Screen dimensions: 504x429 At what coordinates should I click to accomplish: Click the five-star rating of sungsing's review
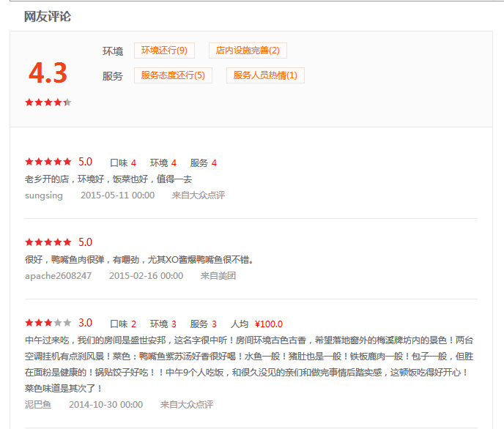[48, 162]
